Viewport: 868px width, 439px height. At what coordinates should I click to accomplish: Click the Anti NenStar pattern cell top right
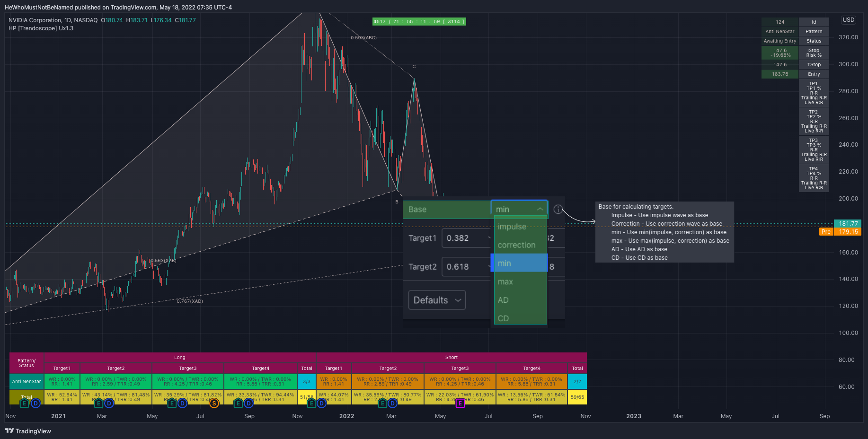click(780, 31)
